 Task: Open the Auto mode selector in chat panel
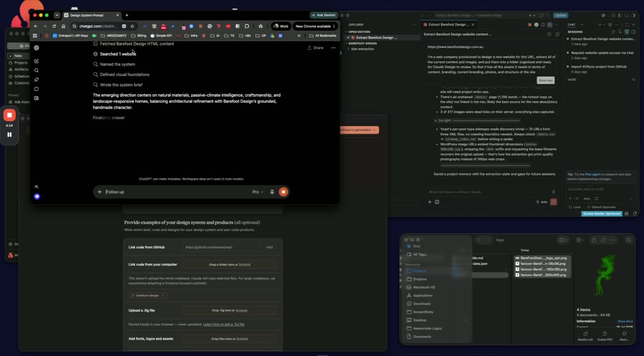(x=587, y=199)
